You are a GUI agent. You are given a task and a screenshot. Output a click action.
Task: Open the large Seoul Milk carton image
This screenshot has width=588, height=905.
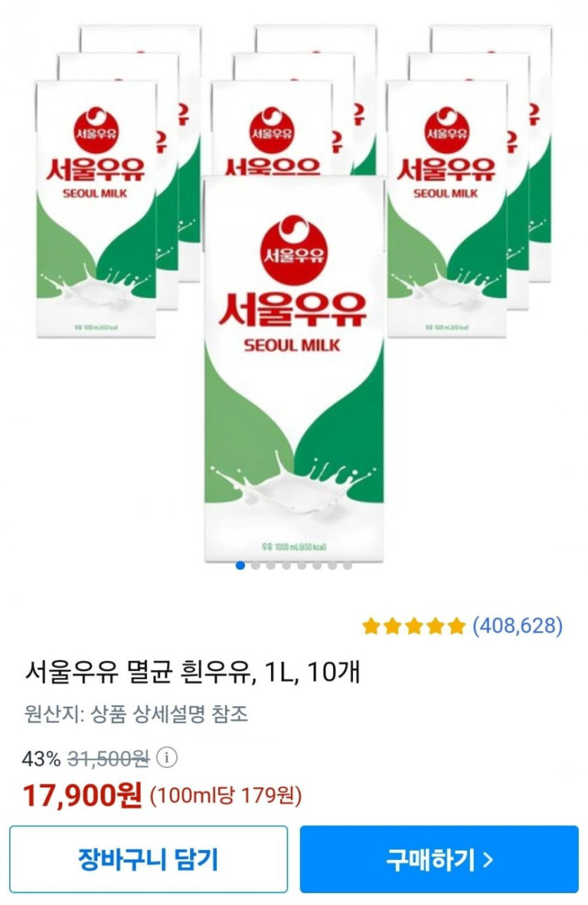pyautogui.click(x=294, y=369)
